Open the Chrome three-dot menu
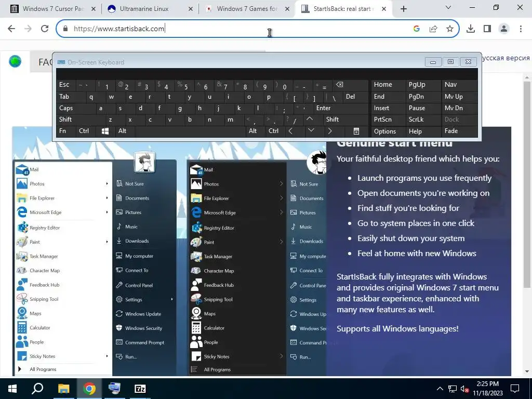Image resolution: width=532 pixels, height=399 pixels. (x=521, y=29)
